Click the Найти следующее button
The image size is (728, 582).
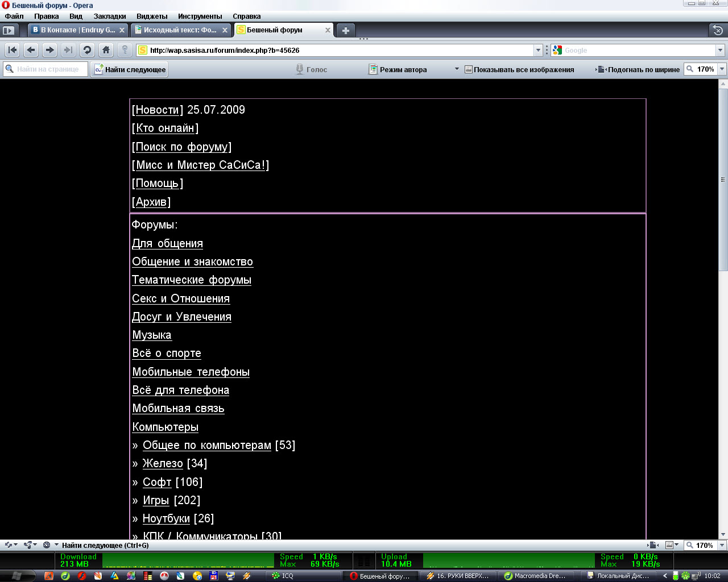(x=130, y=69)
